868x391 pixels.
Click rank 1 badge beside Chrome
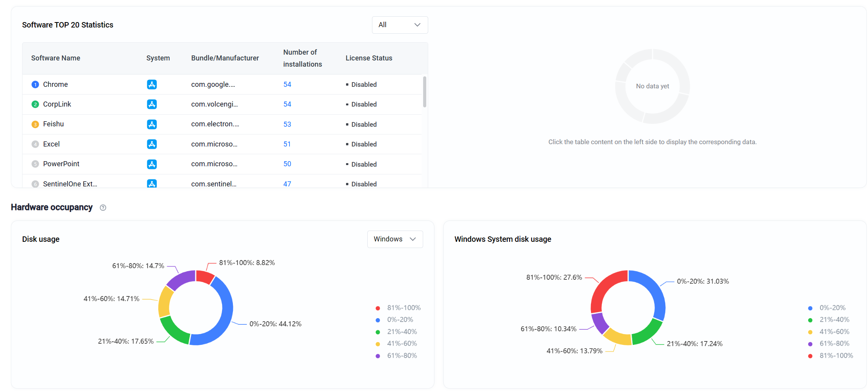[x=35, y=84]
